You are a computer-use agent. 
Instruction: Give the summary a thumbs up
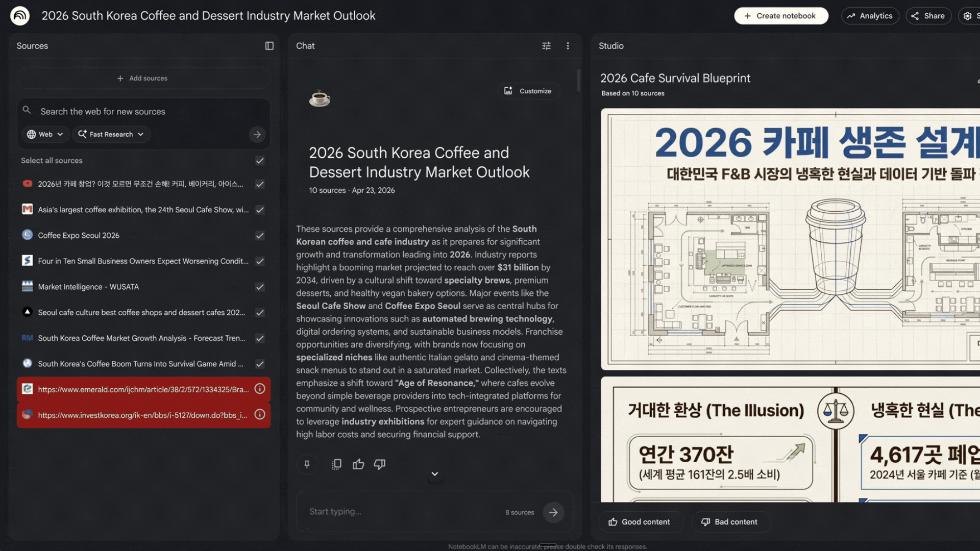point(358,464)
